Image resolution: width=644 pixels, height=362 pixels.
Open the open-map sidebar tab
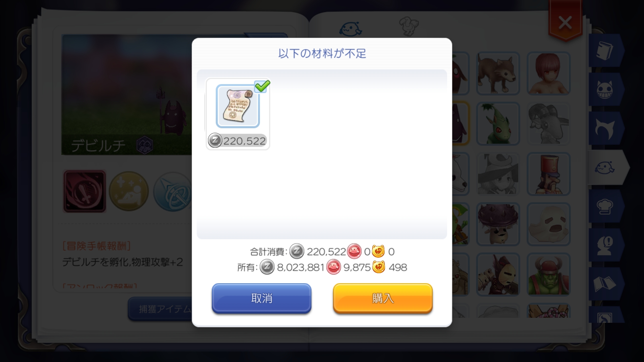pos(605,284)
